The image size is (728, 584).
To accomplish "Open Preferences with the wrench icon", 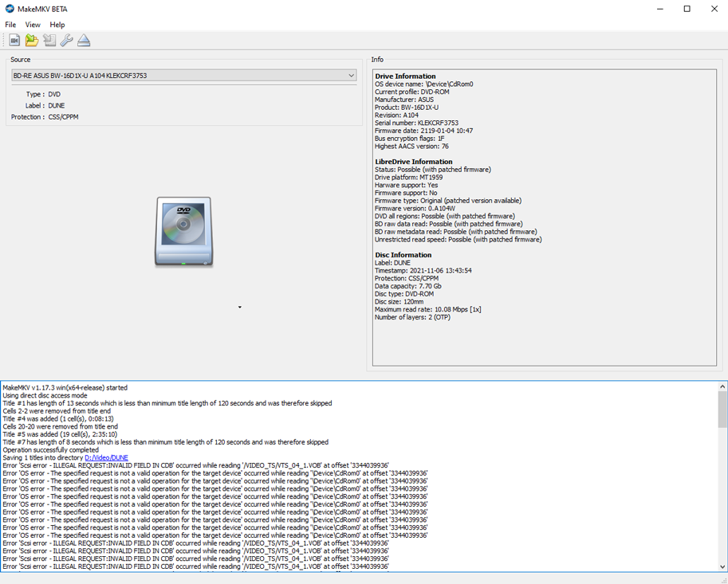I will (x=66, y=41).
